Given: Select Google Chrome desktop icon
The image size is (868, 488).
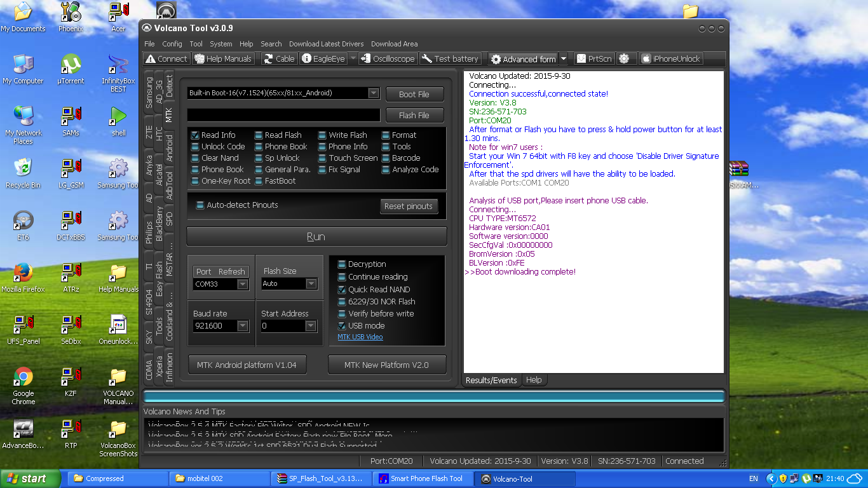Looking at the screenshot, I should (x=24, y=385).
